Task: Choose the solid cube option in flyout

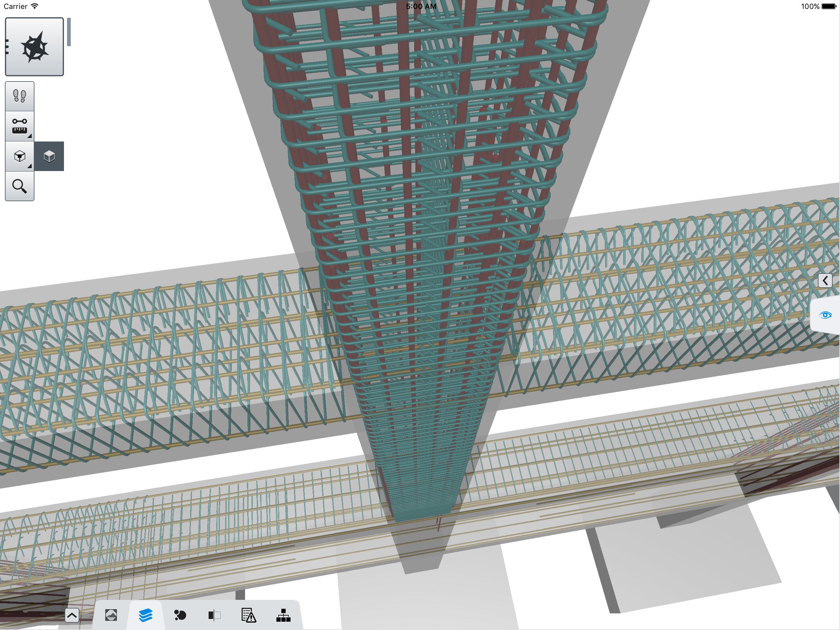Action: point(49,156)
